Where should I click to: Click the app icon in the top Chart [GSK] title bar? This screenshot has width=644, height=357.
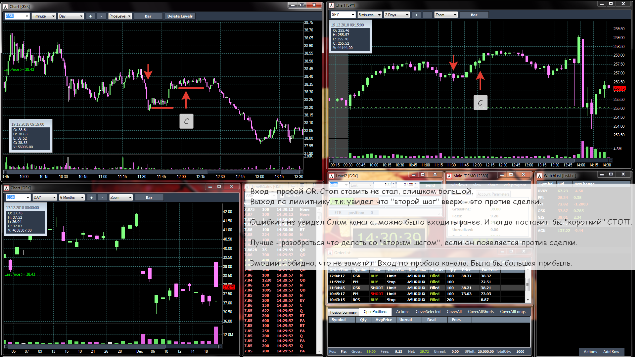[5, 7]
